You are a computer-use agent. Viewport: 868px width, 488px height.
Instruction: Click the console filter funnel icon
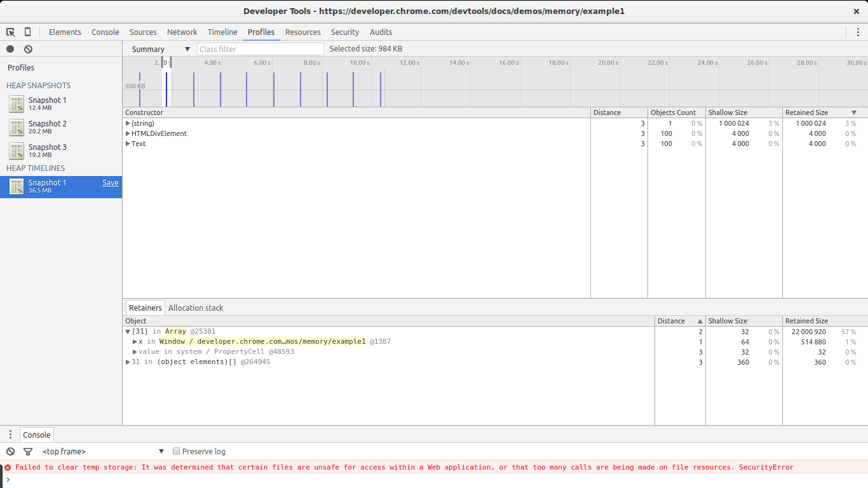coord(28,451)
